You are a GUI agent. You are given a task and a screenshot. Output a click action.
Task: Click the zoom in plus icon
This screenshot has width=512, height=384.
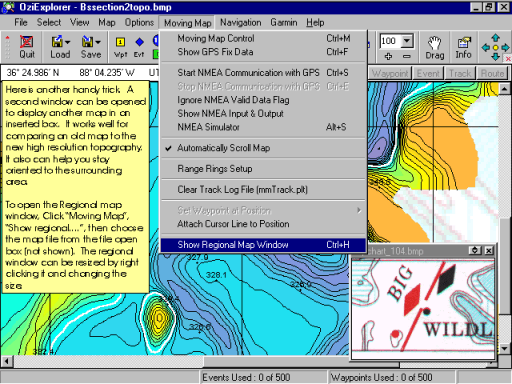388,56
